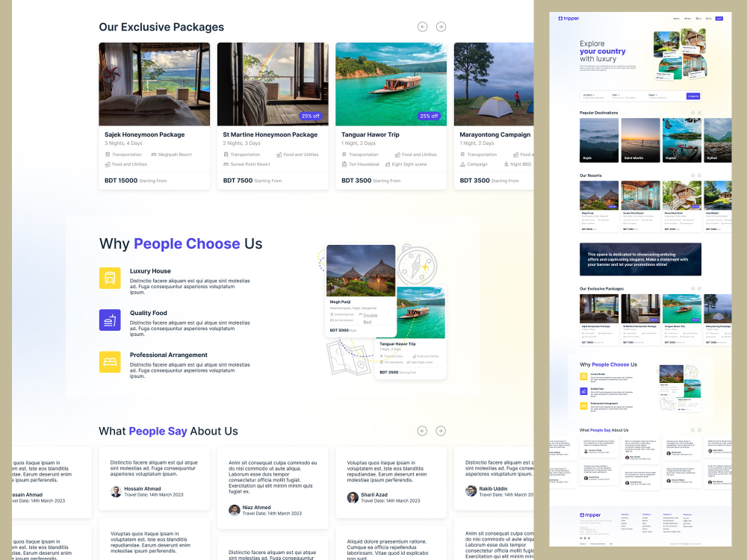The width and height of the screenshot is (747, 560).
Task: Click 25% off badge on large Tanguar Hawor card
Action: tap(429, 116)
